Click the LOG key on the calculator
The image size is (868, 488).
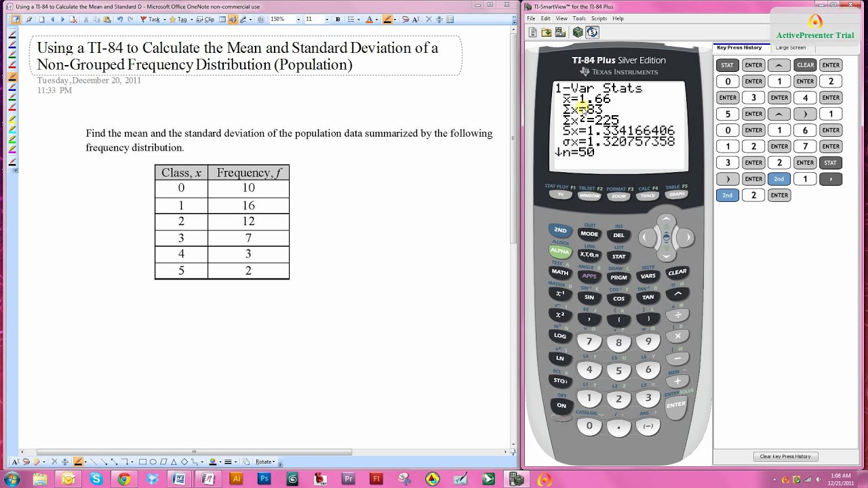click(x=560, y=335)
